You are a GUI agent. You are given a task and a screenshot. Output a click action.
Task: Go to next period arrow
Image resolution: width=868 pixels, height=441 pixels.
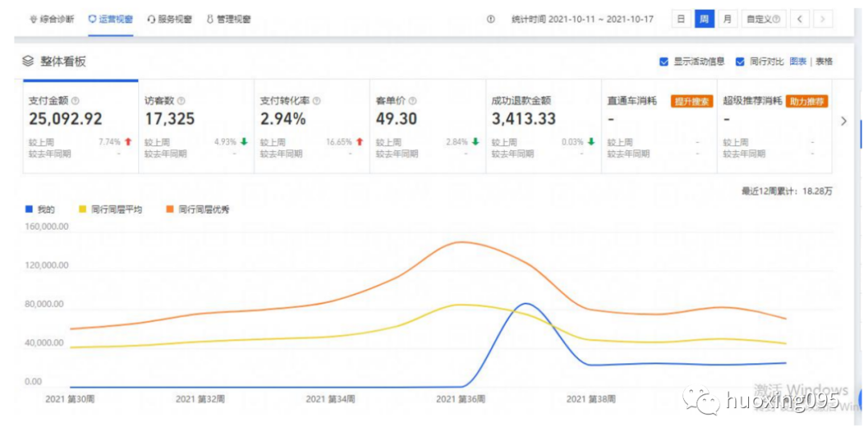coord(822,19)
